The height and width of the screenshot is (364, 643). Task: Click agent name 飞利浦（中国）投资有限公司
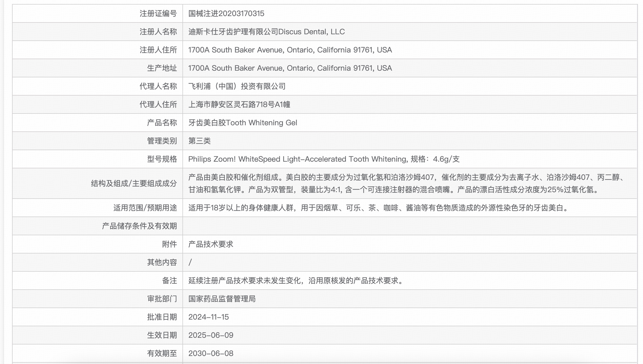(237, 86)
